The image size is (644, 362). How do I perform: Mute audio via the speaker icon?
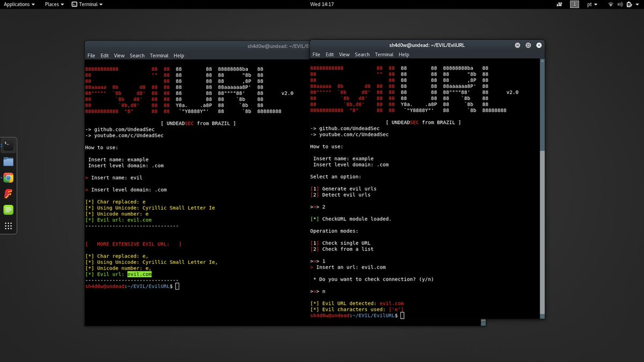620,4
